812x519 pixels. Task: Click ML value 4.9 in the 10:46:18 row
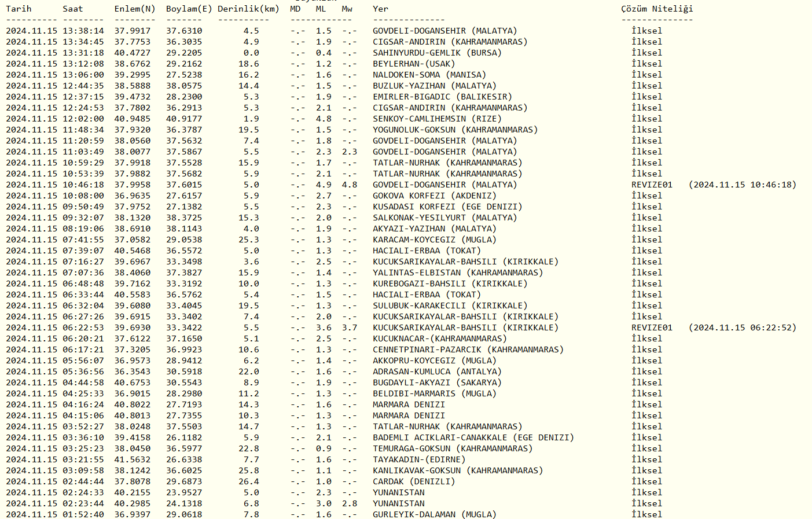point(324,185)
